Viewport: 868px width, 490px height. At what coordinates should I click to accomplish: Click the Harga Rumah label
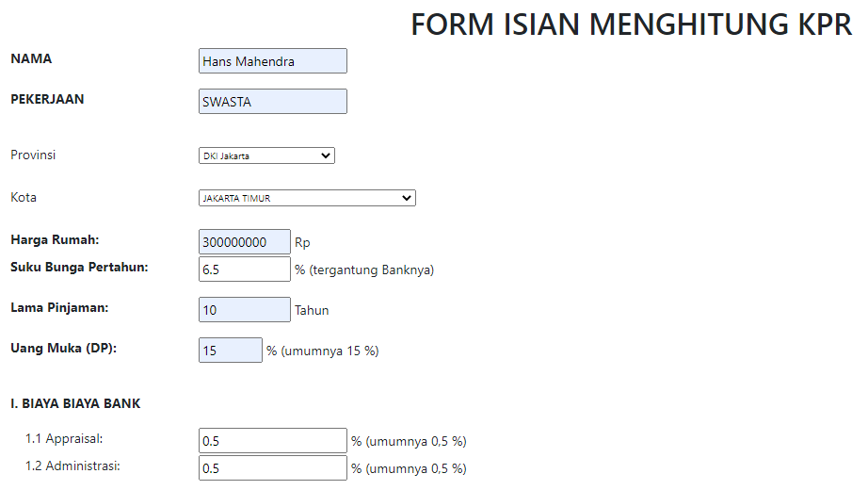55,239
